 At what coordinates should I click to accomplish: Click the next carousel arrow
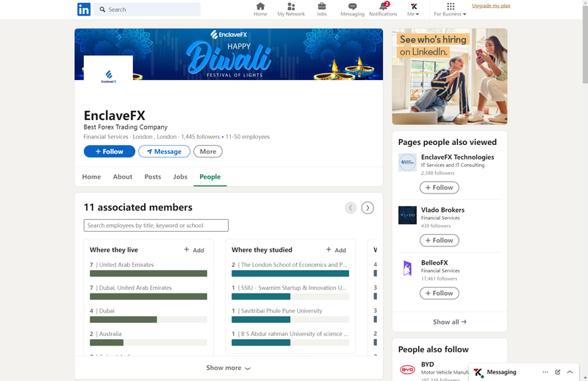367,207
